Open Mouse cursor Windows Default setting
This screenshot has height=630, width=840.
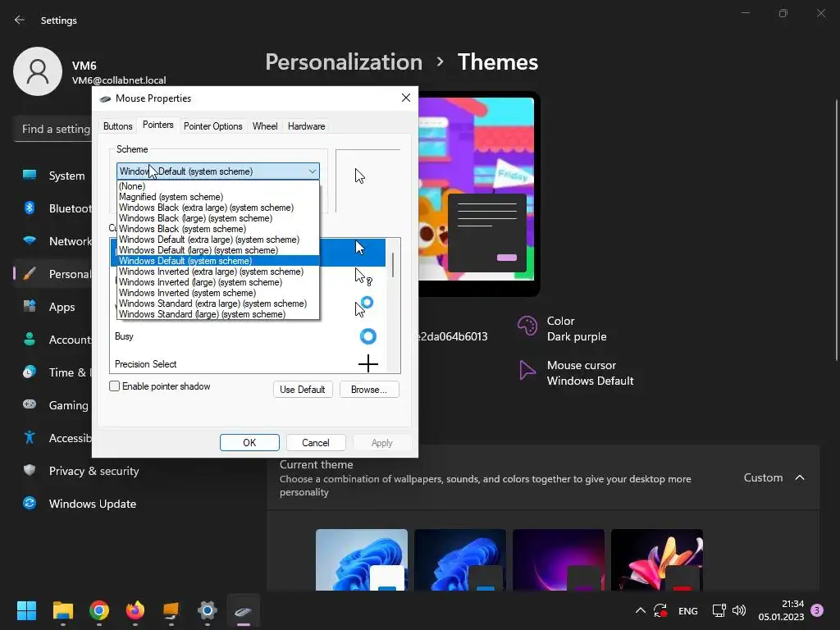point(576,373)
